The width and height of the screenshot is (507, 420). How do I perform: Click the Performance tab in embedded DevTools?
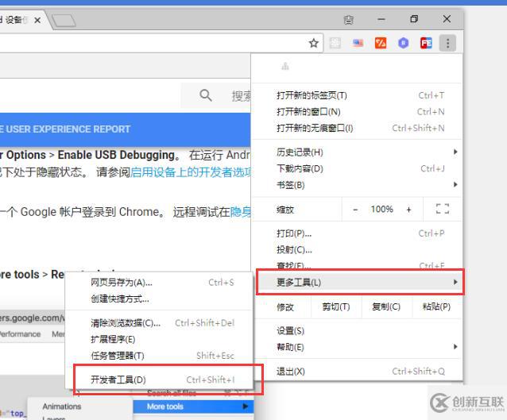tap(20, 334)
